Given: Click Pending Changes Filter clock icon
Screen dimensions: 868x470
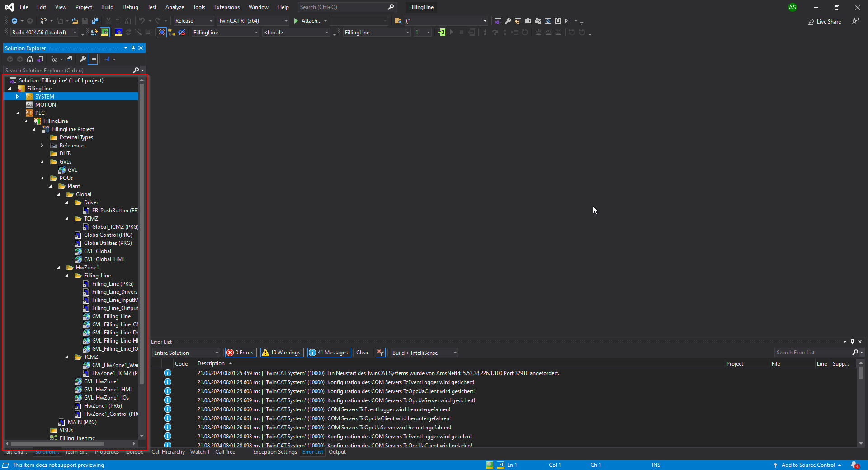Looking at the screenshot, I should click(54, 59).
